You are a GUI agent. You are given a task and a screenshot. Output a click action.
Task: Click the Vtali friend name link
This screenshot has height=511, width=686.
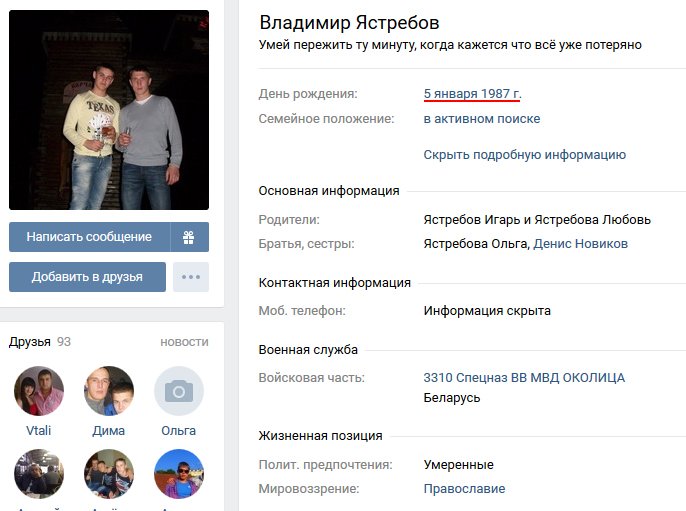pos(38,430)
